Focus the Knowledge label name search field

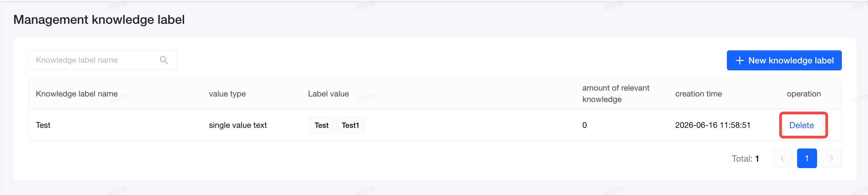102,60
